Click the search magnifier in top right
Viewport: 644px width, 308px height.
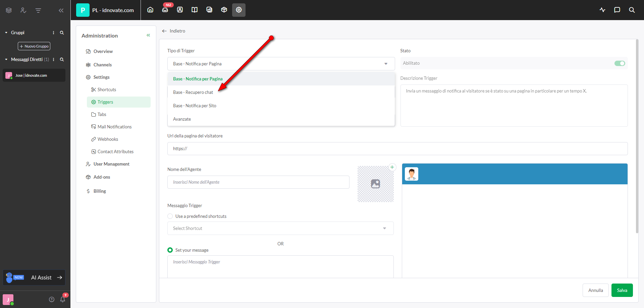632,10
